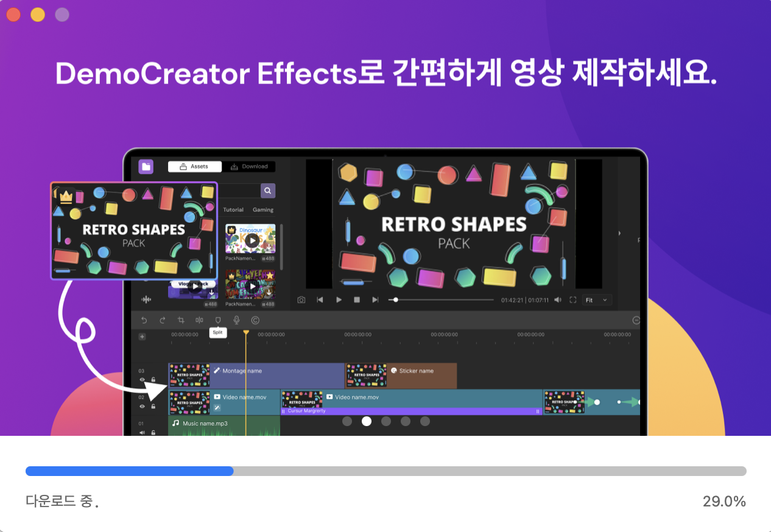The width and height of the screenshot is (771, 532).
Task: Toggle visibility eye on track 02
Action: (143, 406)
